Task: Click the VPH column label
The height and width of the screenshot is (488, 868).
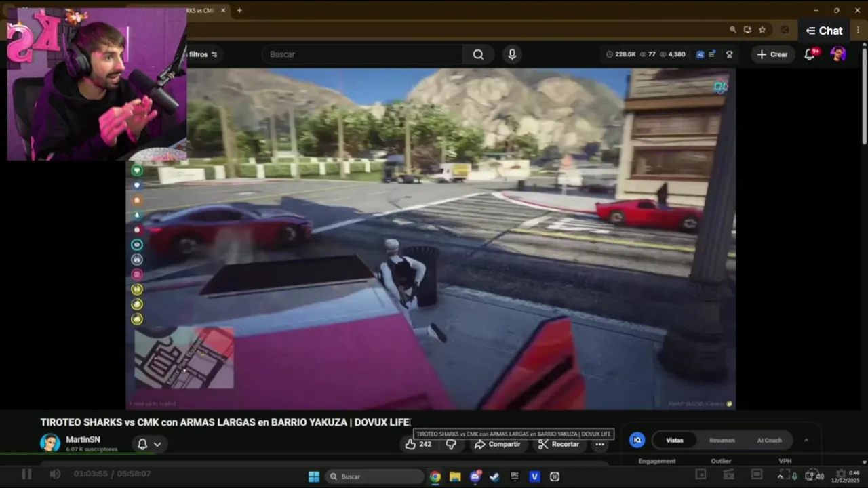Action: point(785,461)
